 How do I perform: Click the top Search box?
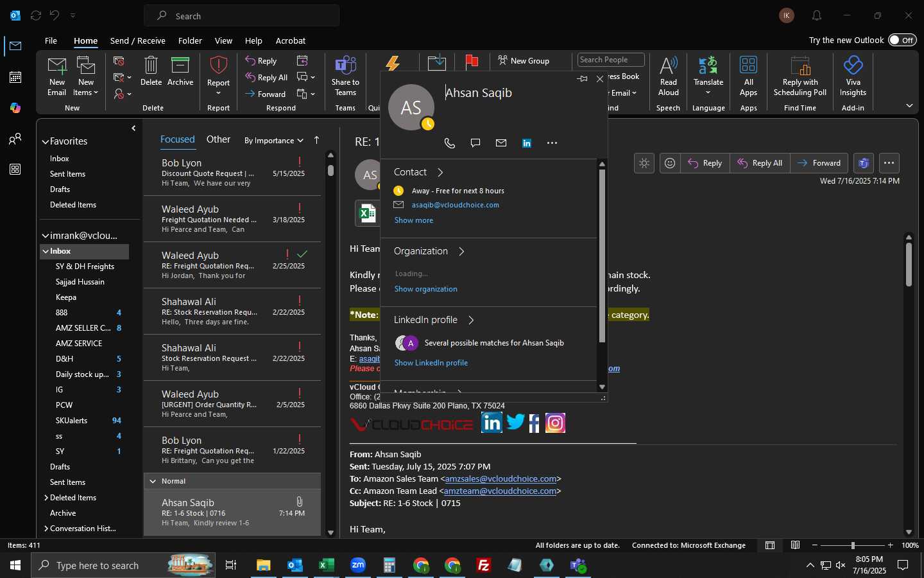coord(242,15)
